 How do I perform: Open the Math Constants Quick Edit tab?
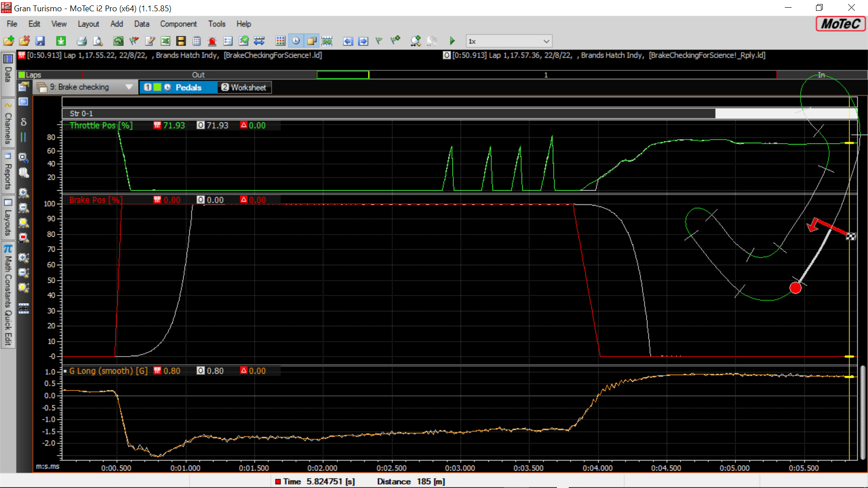pyautogui.click(x=8, y=295)
